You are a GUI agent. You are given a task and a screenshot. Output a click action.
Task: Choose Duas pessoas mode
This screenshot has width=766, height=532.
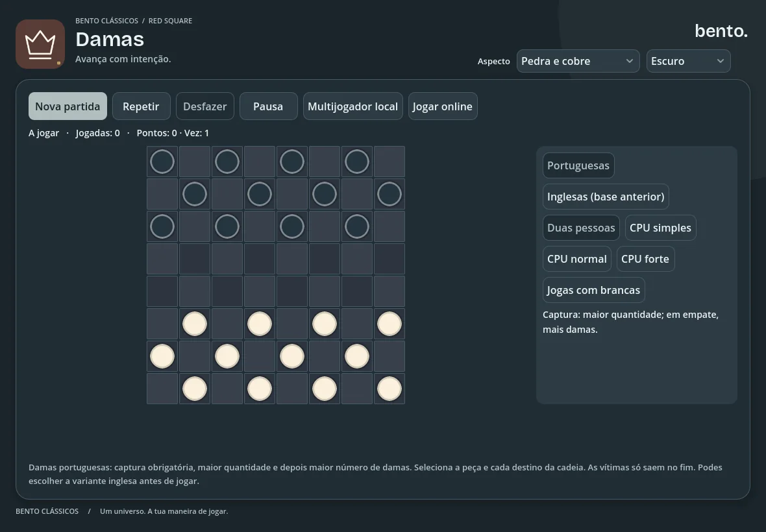coord(582,228)
